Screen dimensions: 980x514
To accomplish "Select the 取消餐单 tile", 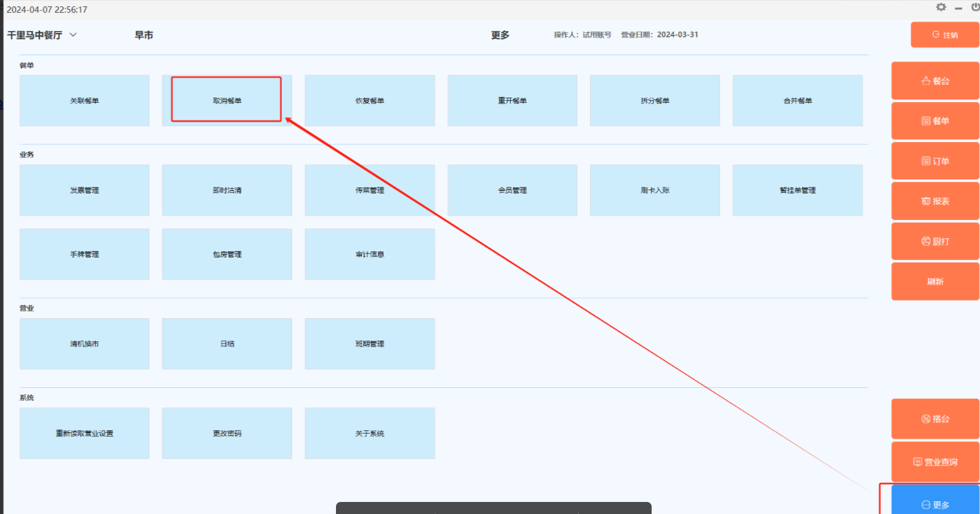I will (227, 101).
